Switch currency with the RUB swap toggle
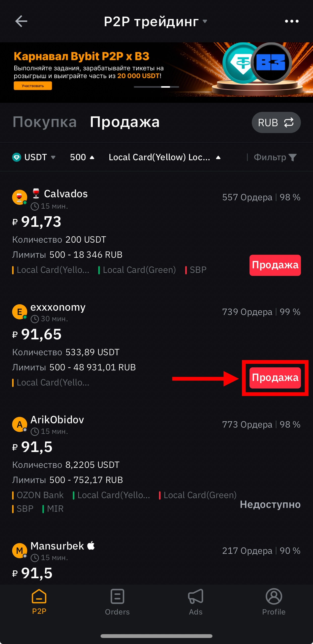The image size is (313, 644). pos(276,122)
